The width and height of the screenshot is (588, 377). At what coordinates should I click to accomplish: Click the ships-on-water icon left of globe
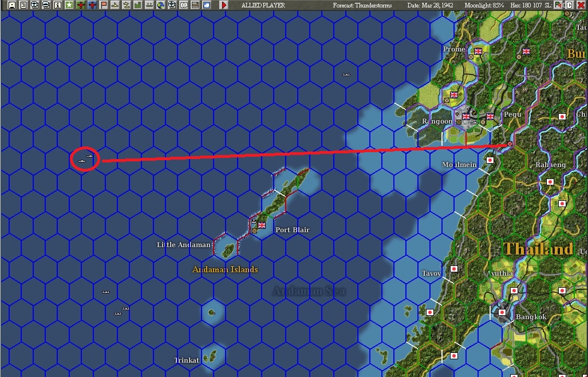coord(149,5)
